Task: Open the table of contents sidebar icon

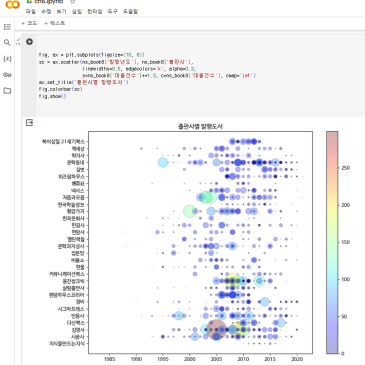Action: [x=7, y=27]
